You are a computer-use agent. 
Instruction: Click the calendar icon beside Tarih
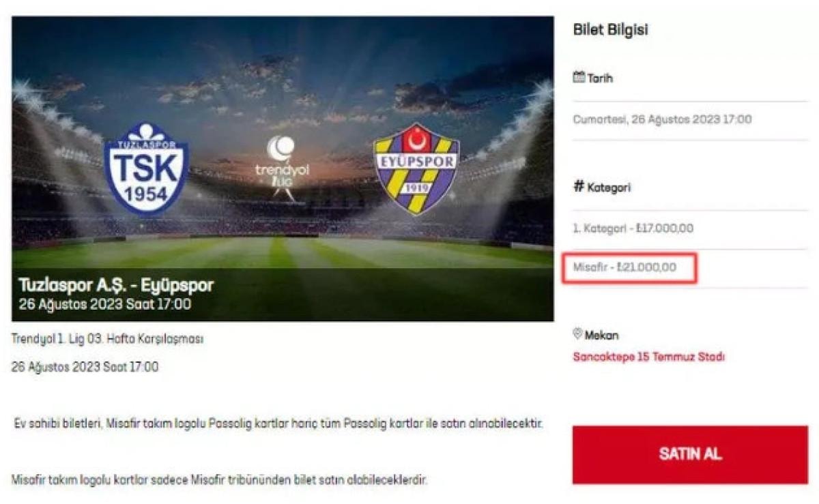pyautogui.click(x=579, y=78)
